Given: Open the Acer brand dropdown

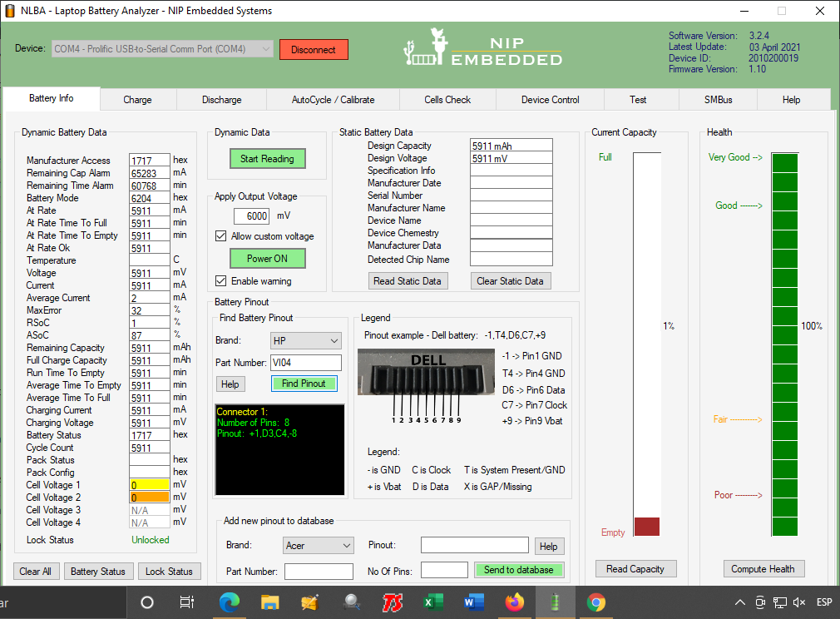Looking at the screenshot, I should (x=319, y=546).
